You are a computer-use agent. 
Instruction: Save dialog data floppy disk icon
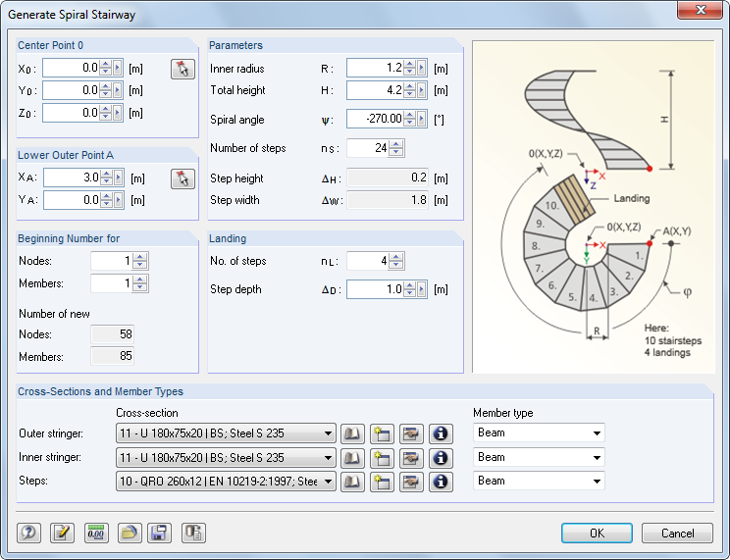[x=159, y=533]
